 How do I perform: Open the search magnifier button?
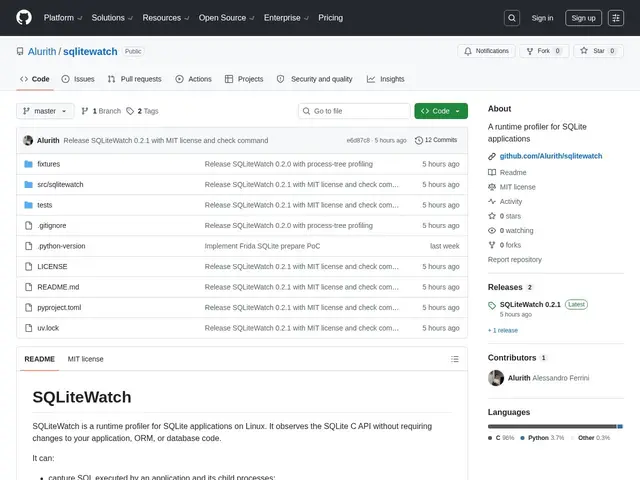(511, 18)
